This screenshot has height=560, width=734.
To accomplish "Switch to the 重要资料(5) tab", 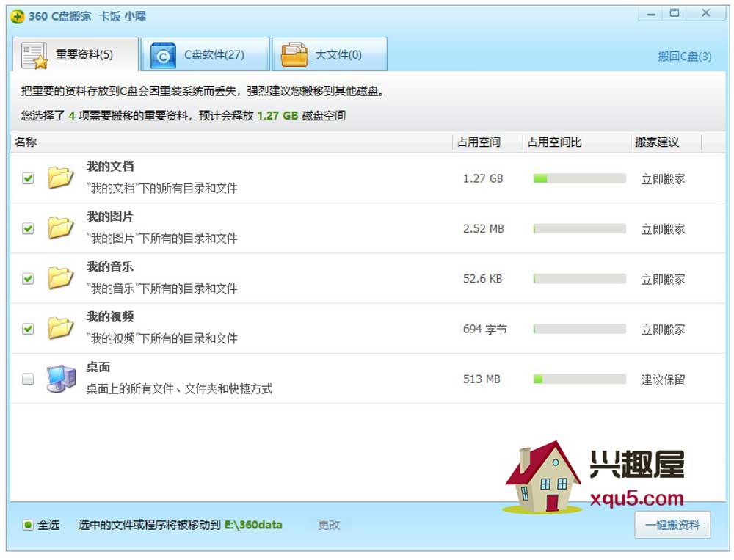I will [x=76, y=54].
